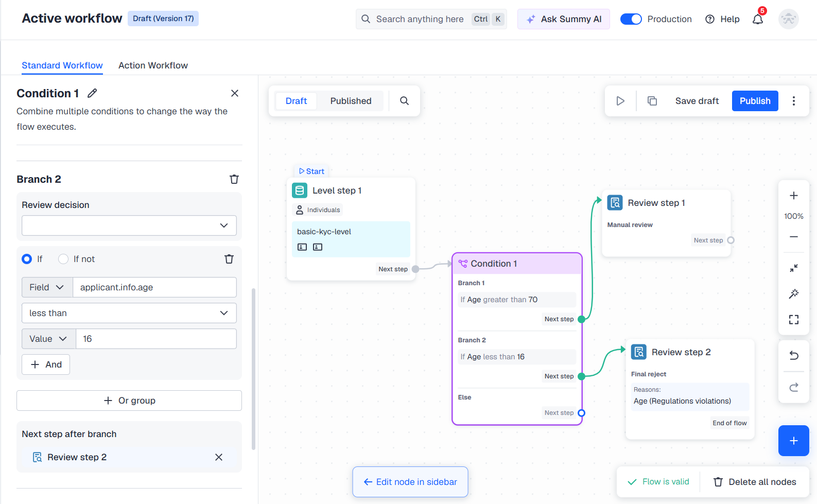Switch to the Published view
This screenshot has width=817, height=504.
click(x=351, y=101)
